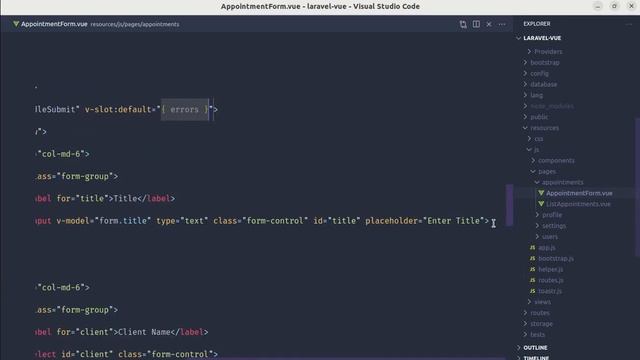The width and height of the screenshot is (640, 360).
Task: Click the Client Name label line of code
Action: tap(122, 332)
